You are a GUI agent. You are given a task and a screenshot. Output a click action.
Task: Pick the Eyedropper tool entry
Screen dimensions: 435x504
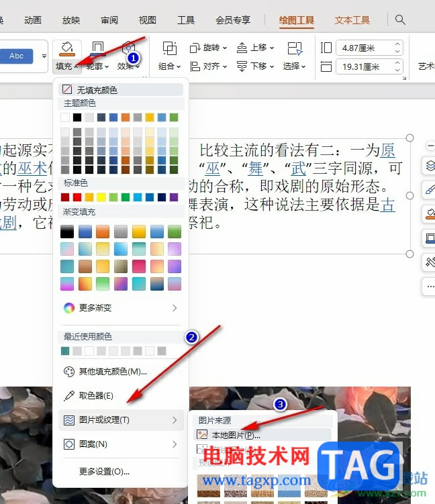(x=121, y=395)
